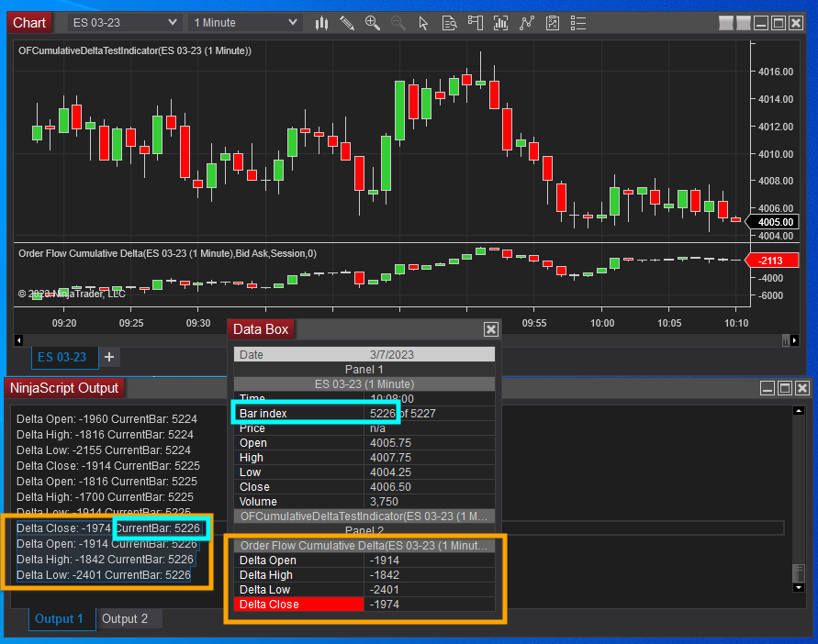Add a new chart tab with plus
This screenshot has height=644, width=818.
(x=109, y=357)
